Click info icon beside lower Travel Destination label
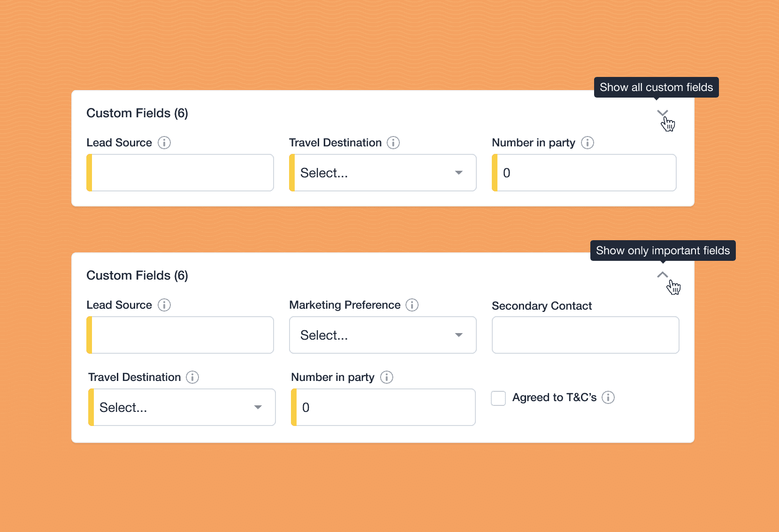 pyautogui.click(x=192, y=377)
